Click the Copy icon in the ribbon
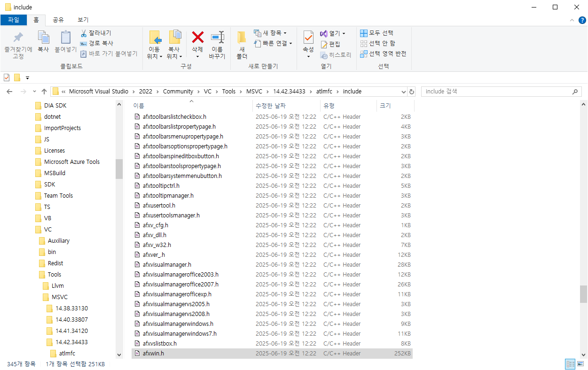Viewport: 588px width, 370px height. [x=43, y=38]
